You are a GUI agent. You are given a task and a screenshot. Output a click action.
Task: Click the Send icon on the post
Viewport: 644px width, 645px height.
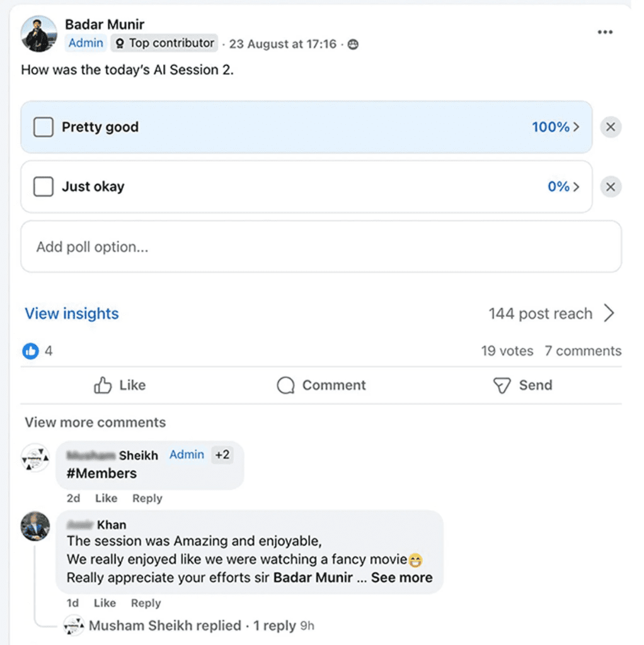[x=502, y=385]
